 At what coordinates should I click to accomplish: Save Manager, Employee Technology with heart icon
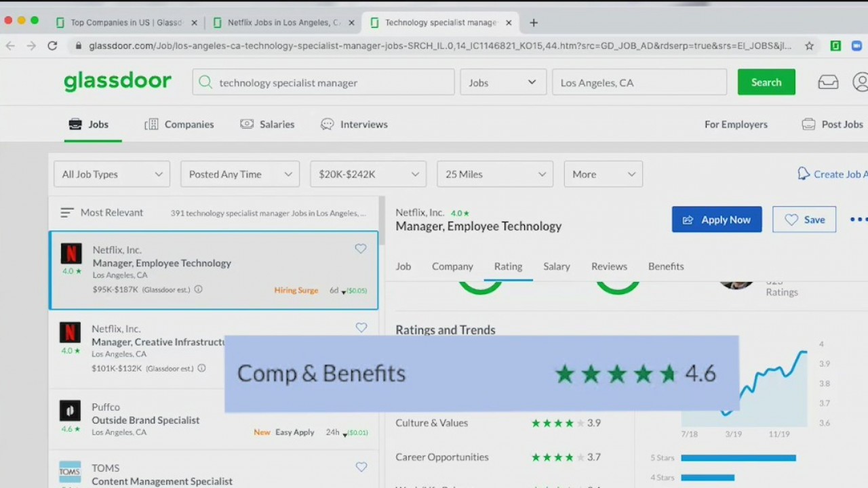361,249
